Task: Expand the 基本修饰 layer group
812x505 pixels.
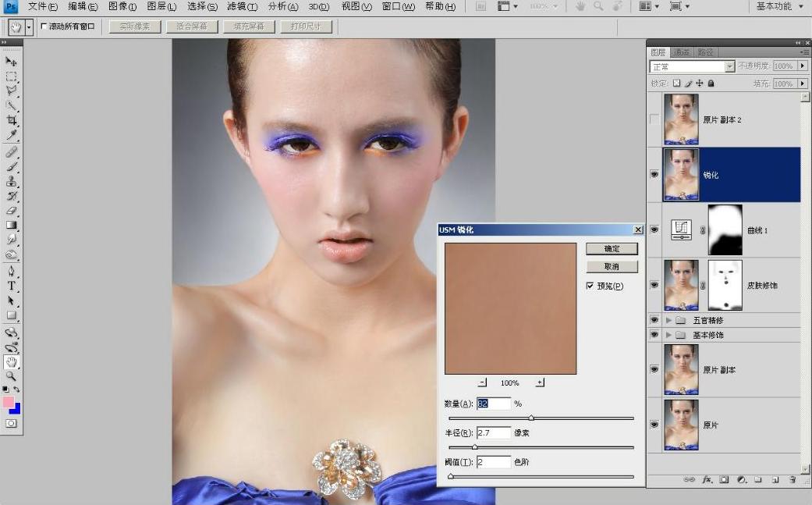Action: coord(668,335)
